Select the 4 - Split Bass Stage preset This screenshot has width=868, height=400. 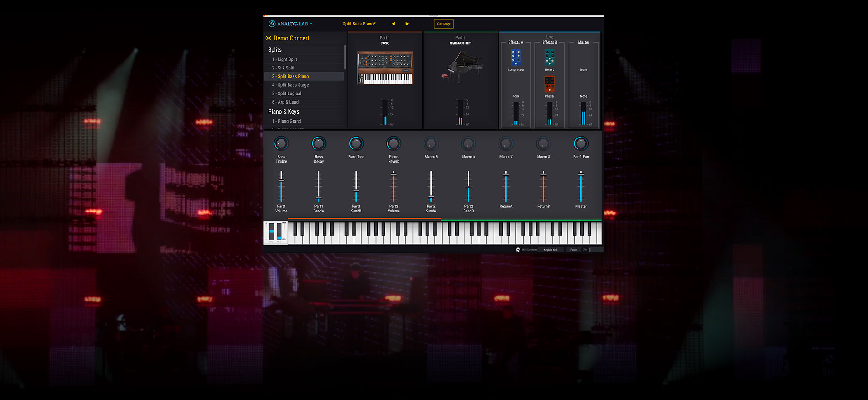coord(290,85)
